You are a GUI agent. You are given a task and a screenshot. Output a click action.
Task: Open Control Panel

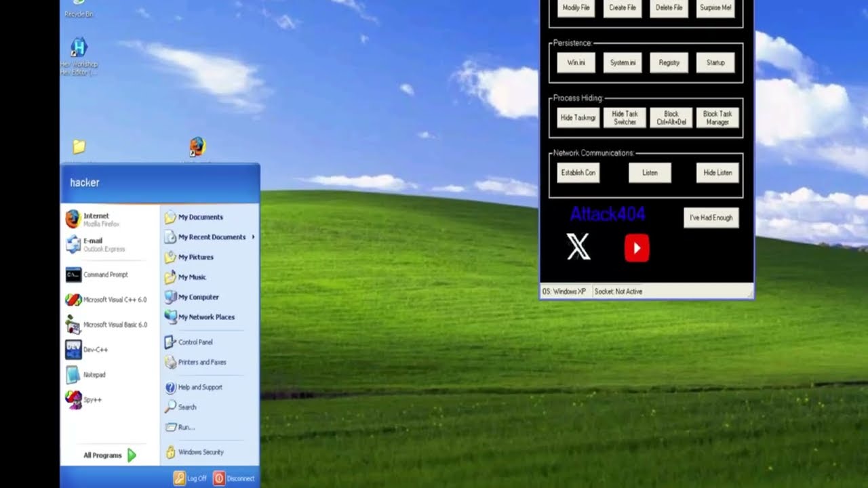click(x=189, y=342)
